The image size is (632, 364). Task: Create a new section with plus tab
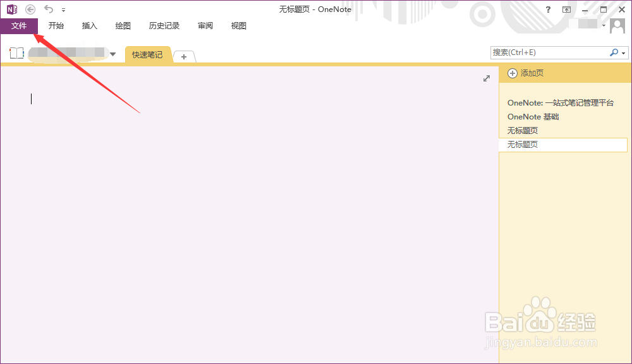point(184,57)
